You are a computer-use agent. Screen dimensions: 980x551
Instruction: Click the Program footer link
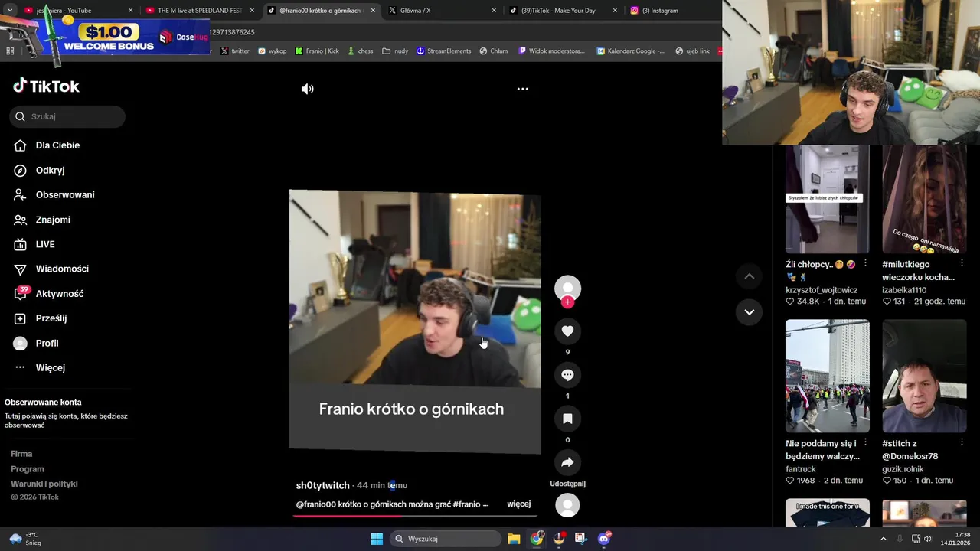(28, 469)
